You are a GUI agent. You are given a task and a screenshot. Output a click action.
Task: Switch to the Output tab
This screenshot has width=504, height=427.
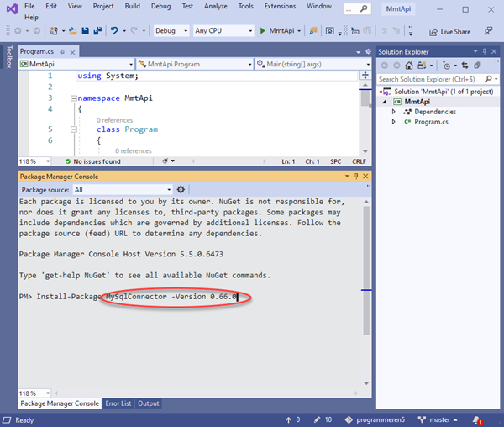[148, 403]
